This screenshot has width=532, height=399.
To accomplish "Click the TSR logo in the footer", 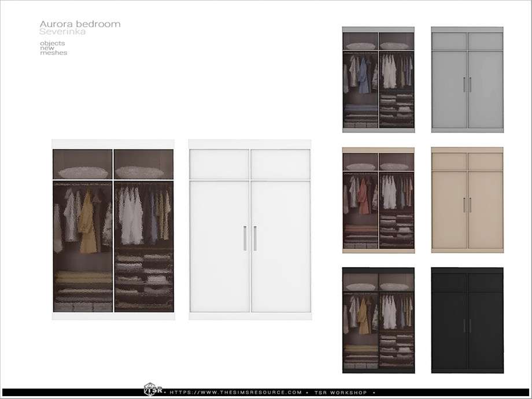I will (148, 391).
